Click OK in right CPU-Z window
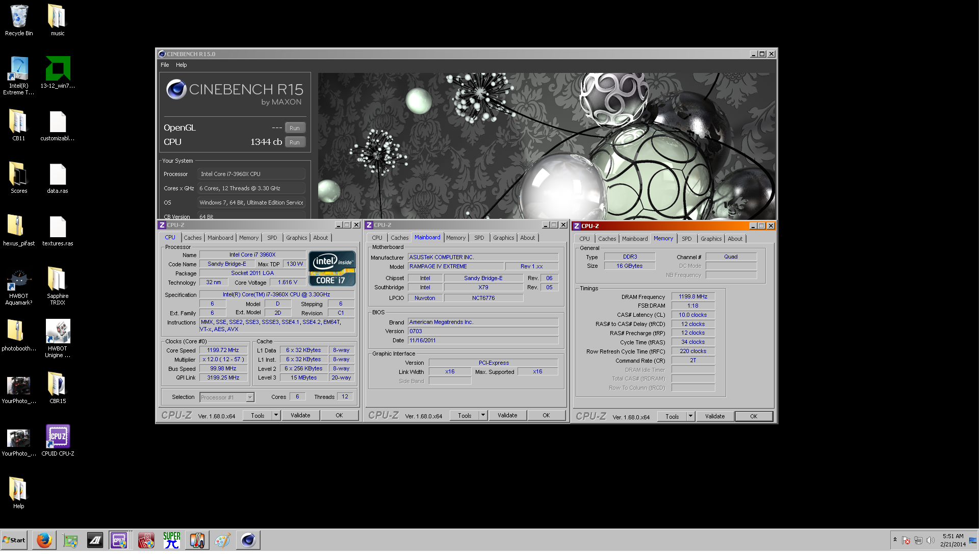This screenshot has height=554, width=980. (754, 416)
